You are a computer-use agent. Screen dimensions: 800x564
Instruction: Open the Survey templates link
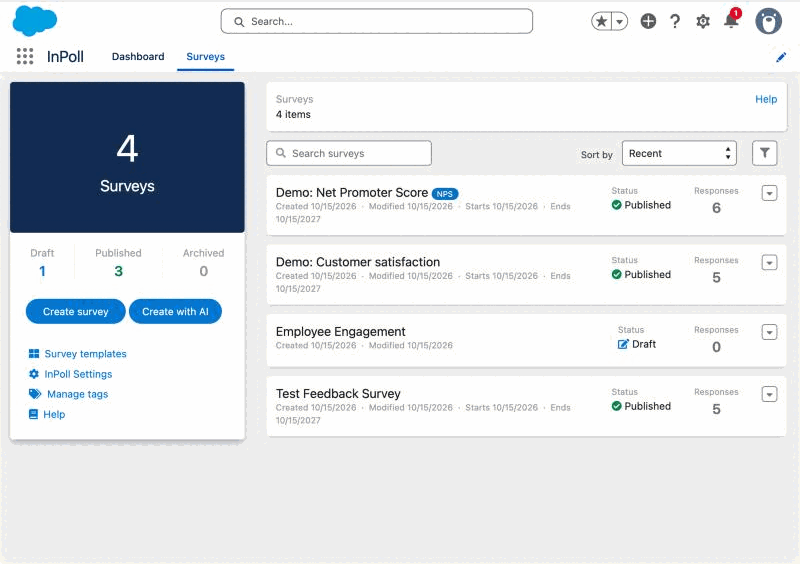pos(85,354)
